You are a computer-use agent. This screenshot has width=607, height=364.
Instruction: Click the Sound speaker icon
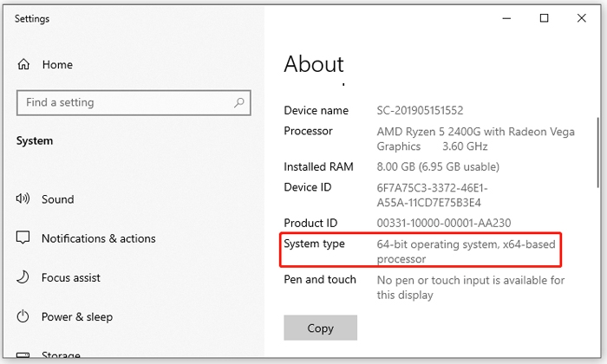[x=23, y=199]
